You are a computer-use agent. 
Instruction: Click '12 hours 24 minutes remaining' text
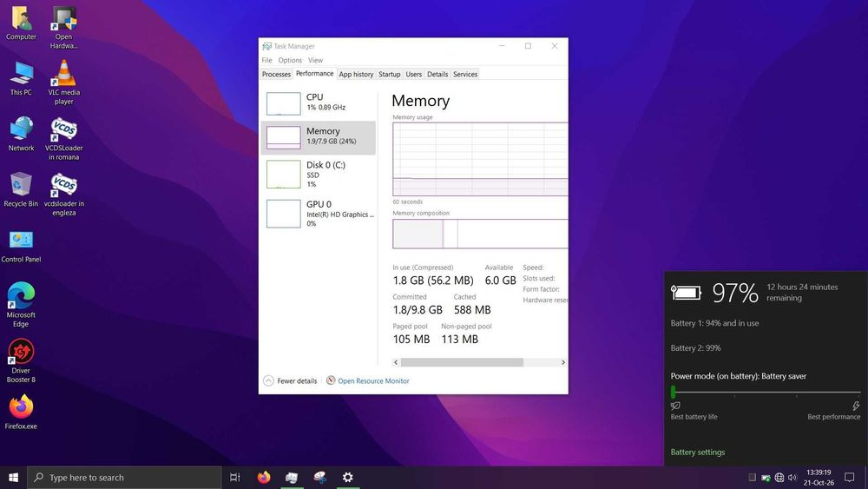802,293
